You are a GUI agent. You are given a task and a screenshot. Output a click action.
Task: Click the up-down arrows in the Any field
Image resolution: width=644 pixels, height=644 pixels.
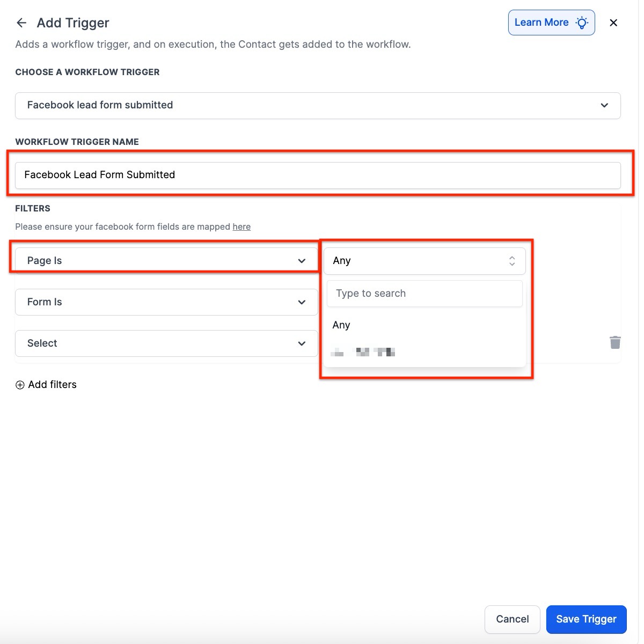512,261
